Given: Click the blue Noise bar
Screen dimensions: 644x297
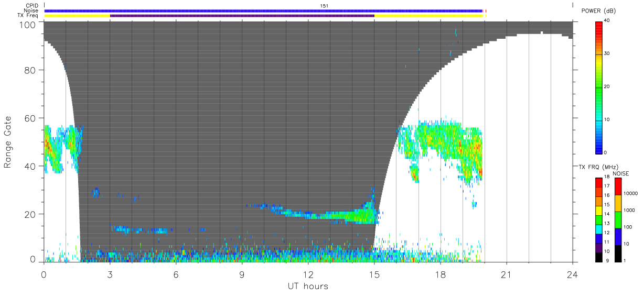Looking at the screenshot, I should (263, 10).
